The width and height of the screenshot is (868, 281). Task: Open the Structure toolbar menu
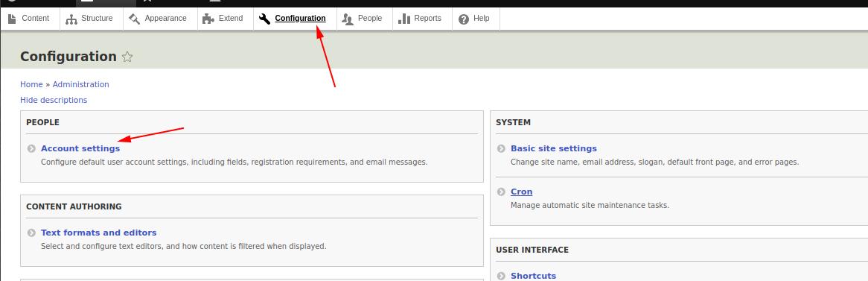[x=89, y=19]
